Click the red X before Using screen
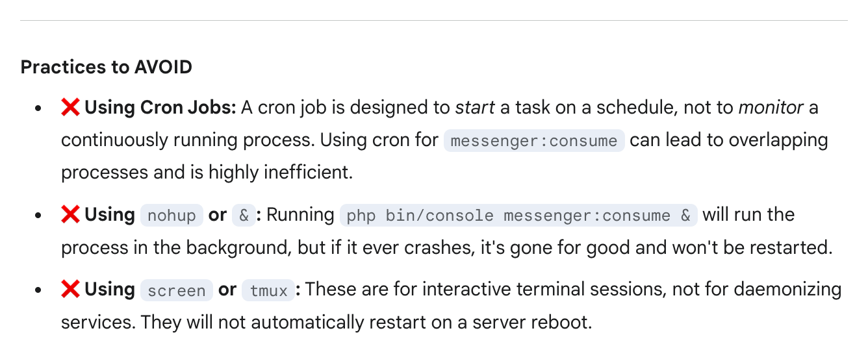Image resolution: width=868 pixels, height=361 pixels. click(x=70, y=290)
